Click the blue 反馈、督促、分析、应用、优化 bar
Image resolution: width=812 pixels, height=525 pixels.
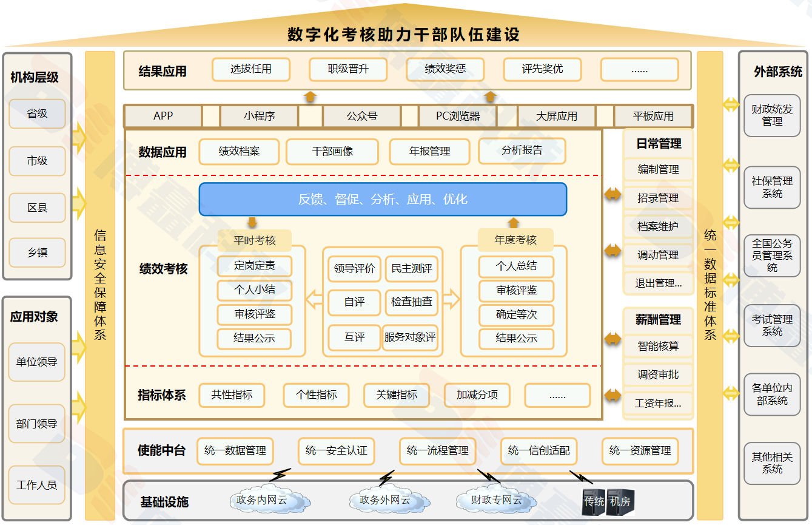383,199
